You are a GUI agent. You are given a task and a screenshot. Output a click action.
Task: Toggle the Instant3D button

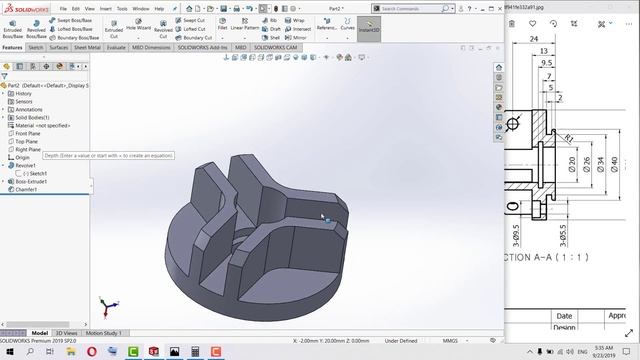(369, 29)
